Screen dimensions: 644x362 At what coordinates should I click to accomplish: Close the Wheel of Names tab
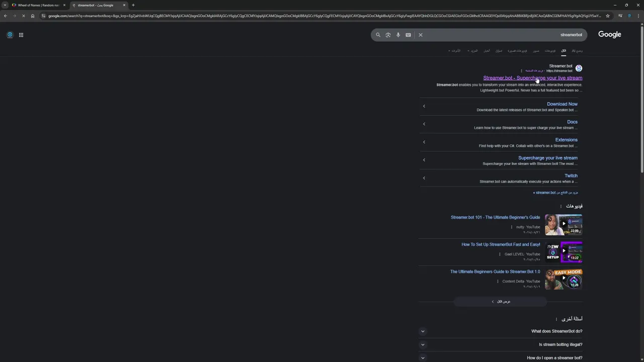[64, 5]
